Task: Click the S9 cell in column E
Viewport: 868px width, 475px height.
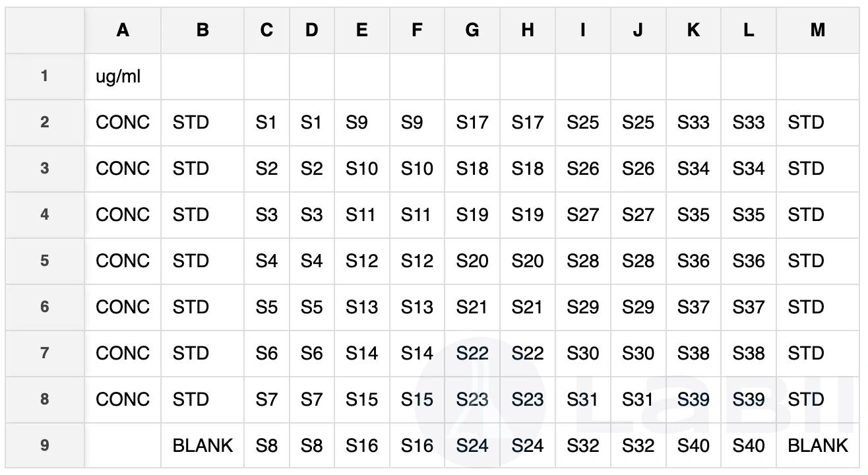Action: coord(361,123)
